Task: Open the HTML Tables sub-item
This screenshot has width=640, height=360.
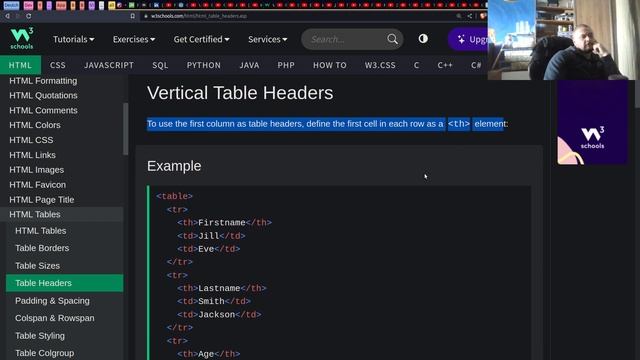Action: [x=40, y=231]
